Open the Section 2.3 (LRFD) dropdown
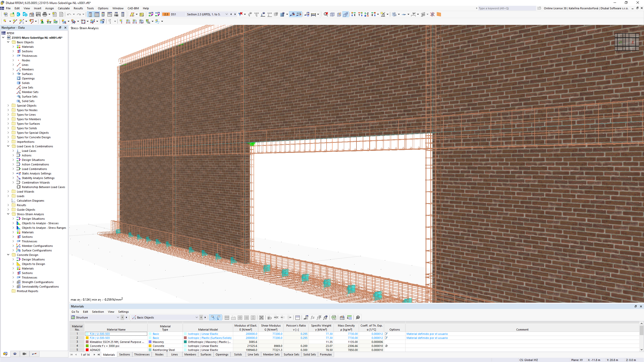This screenshot has height=362, width=644. 227,14
